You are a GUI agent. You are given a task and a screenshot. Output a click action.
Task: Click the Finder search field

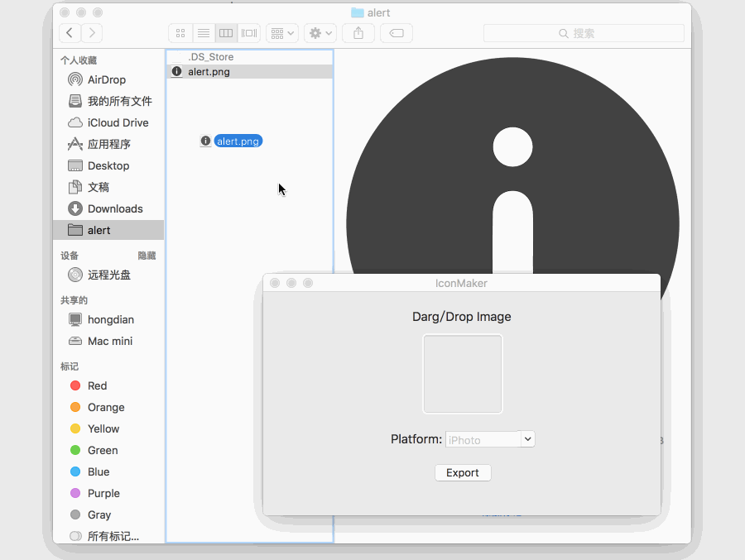click(584, 33)
